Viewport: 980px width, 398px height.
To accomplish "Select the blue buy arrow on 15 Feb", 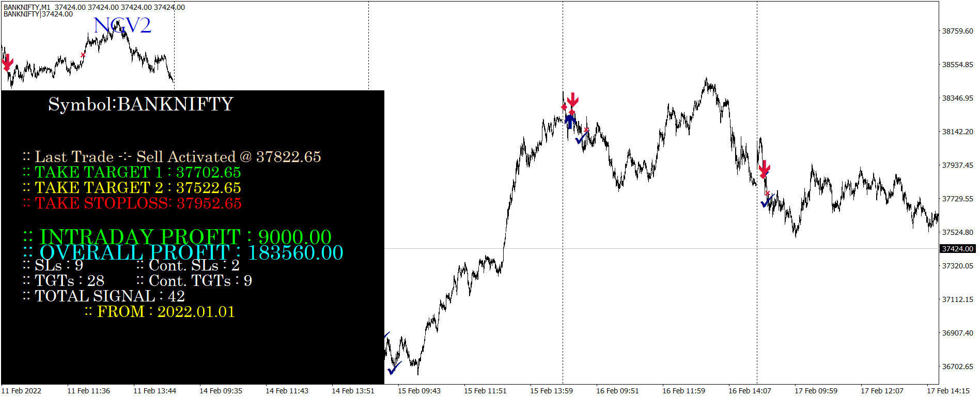I will tap(569, 121).
